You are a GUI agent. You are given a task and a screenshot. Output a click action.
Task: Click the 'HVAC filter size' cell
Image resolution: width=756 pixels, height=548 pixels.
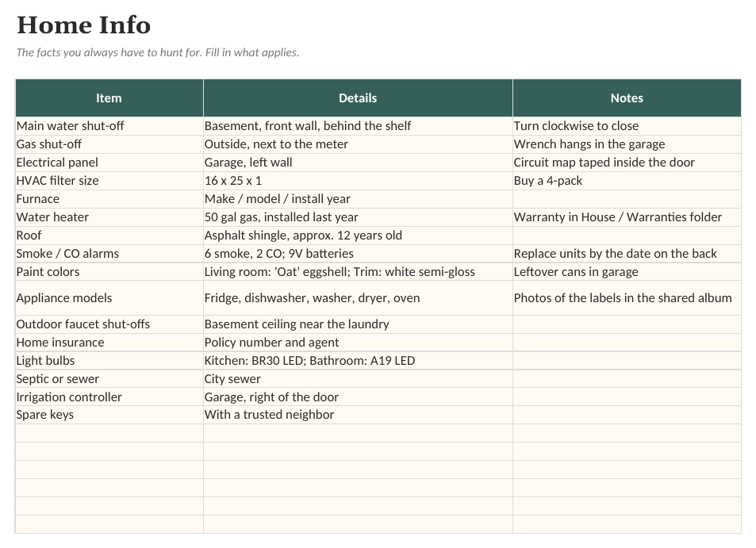click(109, 182)
